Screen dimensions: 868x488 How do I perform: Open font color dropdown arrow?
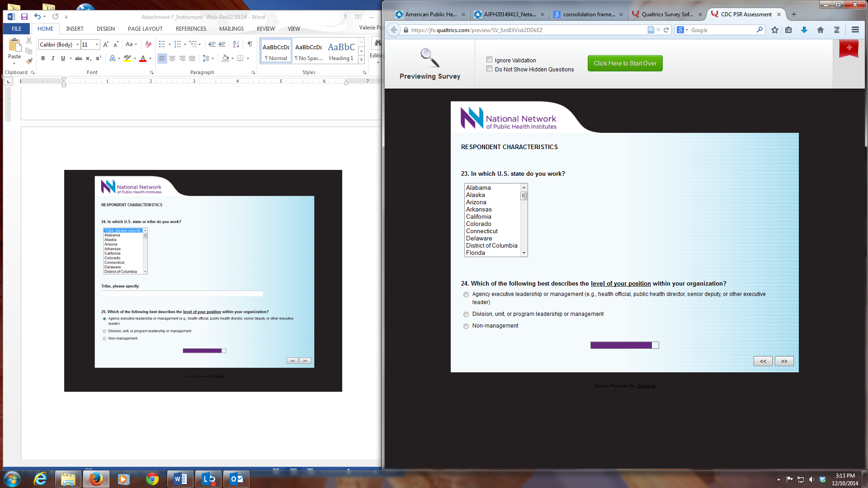pos(150,58)
